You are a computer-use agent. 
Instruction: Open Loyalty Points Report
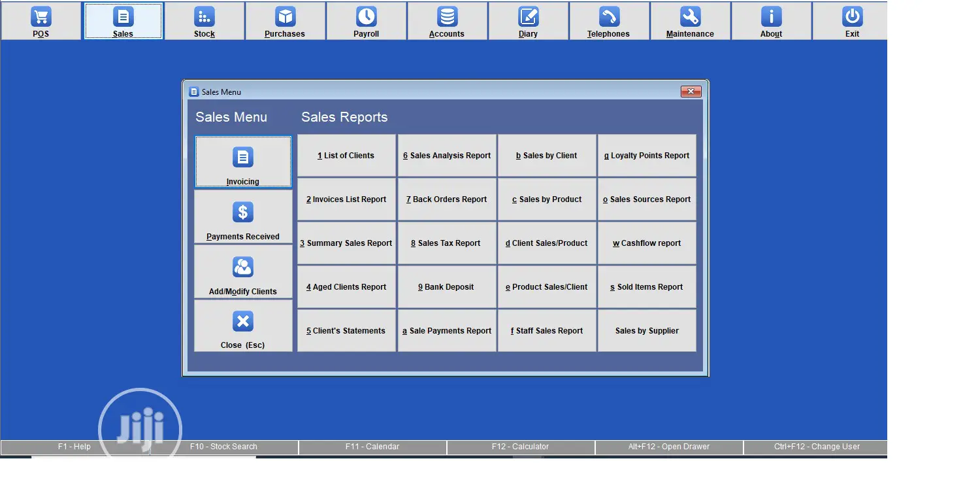click(647, 156)
